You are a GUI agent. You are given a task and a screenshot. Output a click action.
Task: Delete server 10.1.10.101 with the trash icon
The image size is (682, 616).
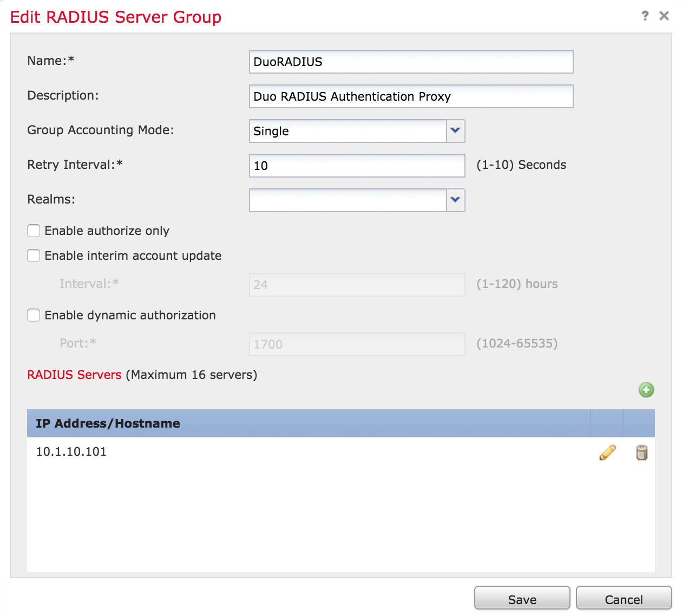click(641, 453)
